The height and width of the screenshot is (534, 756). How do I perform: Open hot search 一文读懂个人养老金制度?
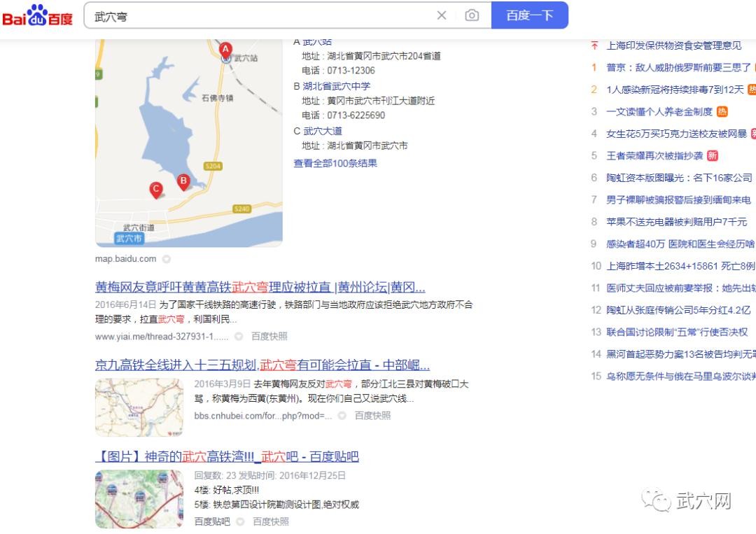[x=659, y=112]
